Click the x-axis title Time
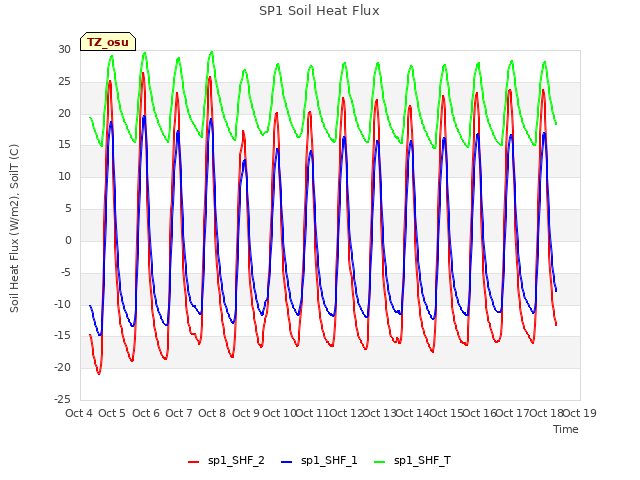This screenshot has height=480, width=640. click(566, 429)
